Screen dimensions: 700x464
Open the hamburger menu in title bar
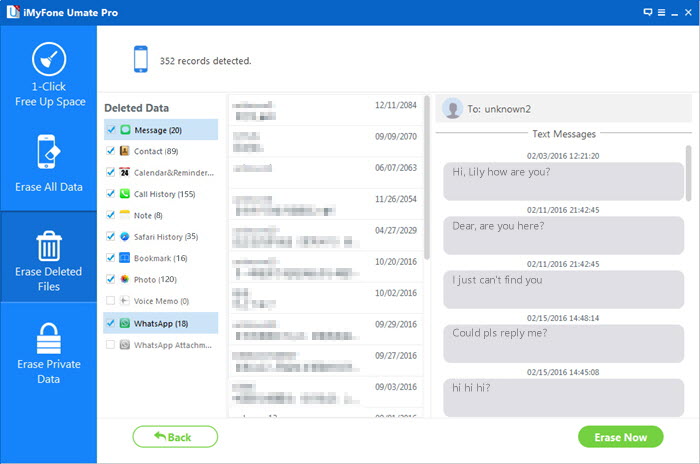pyautogui.click(x=661, y=12)
